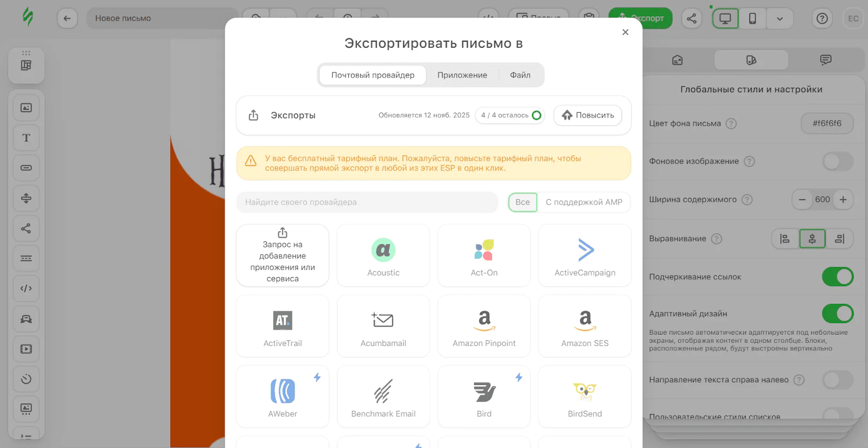Open the first settings panel tab
Screen dimensions: 868x448
pos(677,60)
